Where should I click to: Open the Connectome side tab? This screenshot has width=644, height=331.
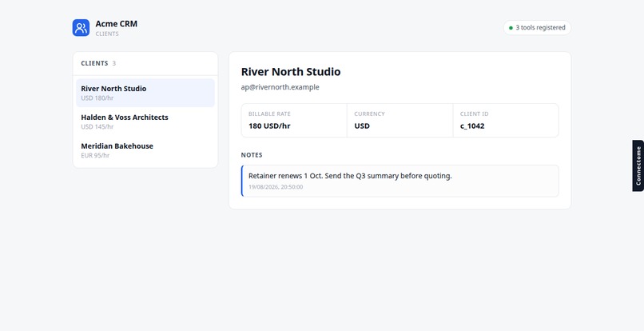click(x=638, y=165)
